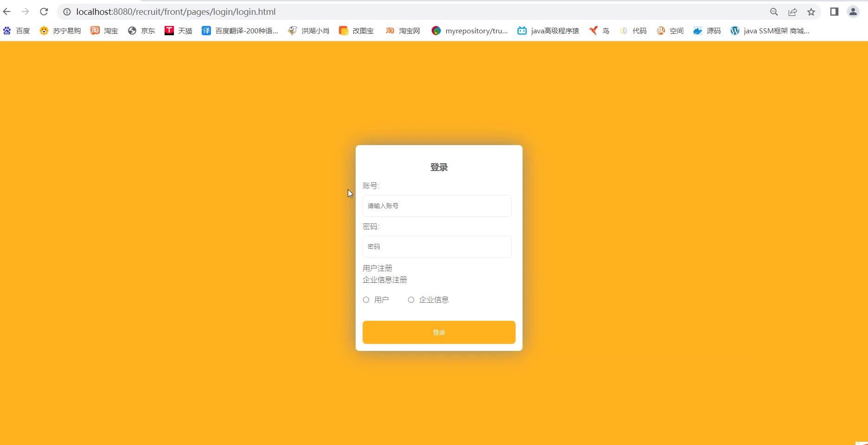This screenshot has width=868, height=445.
Task: Open the java SSM框架 商城 bookmark
Action: 770,31
